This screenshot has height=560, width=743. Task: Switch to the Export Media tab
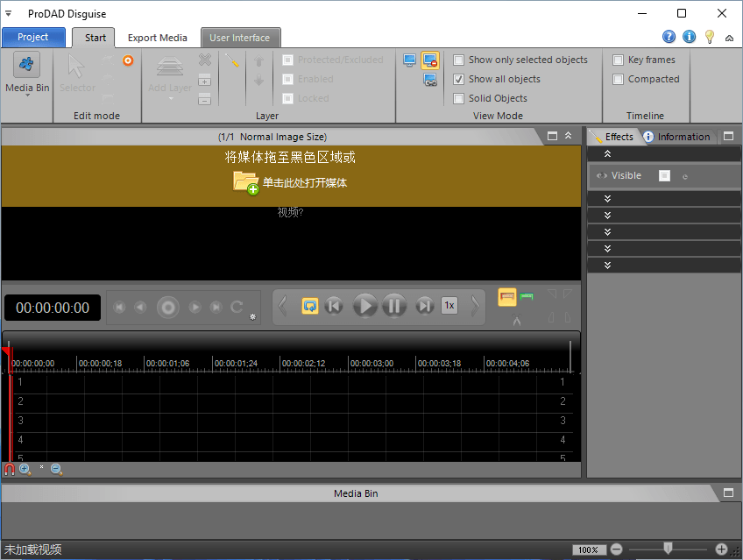[x=157, y=38]
